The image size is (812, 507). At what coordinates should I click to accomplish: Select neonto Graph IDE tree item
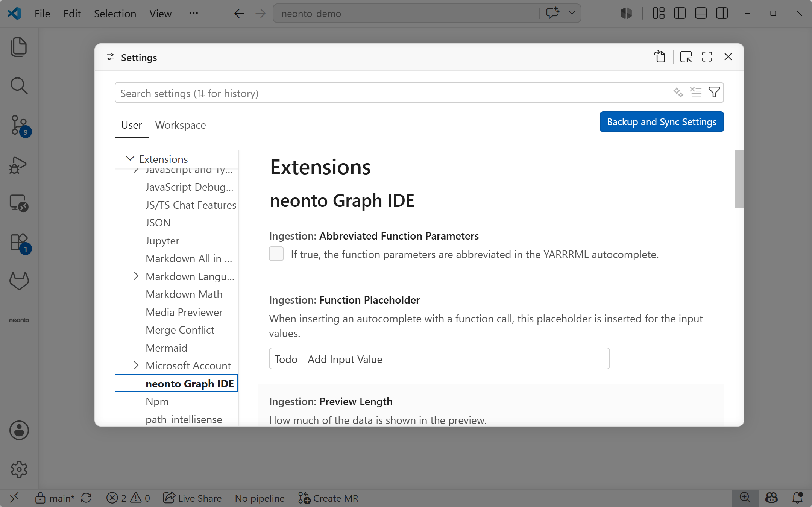point(176,383)
